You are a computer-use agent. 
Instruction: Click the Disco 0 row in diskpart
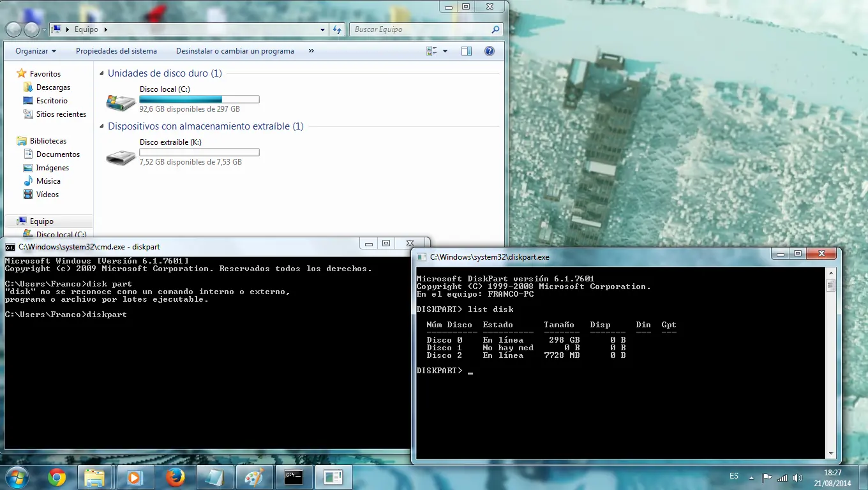(526, 340)
